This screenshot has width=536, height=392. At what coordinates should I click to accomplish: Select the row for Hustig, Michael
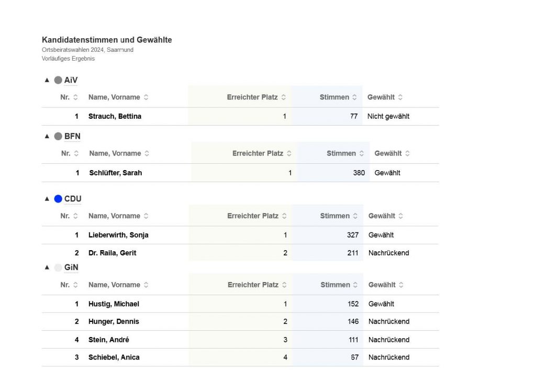pyautogui.click(x=114, y=304)
